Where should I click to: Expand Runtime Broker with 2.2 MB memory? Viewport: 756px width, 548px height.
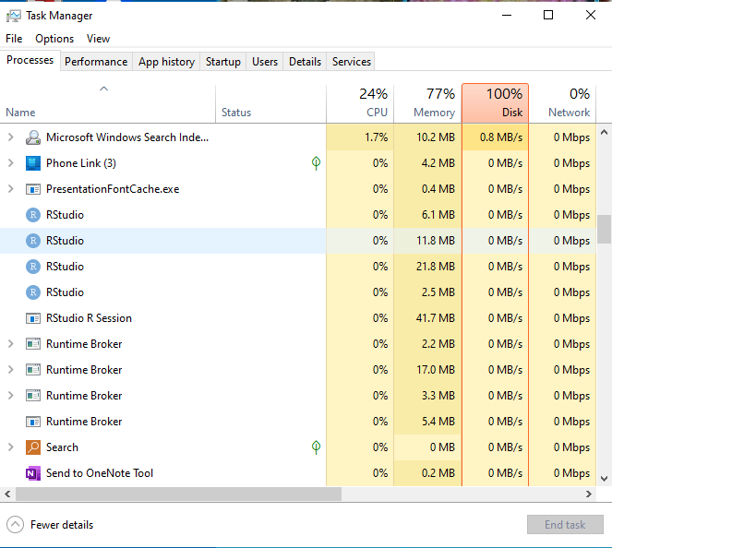click(x=10, y=344)
